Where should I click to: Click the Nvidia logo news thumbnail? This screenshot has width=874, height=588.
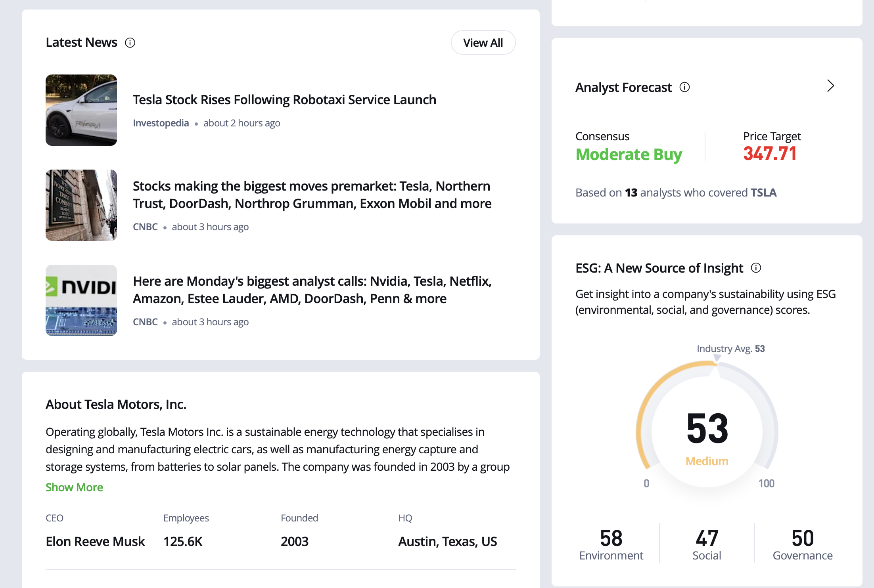pyautogui.click(x=81, y=300)
